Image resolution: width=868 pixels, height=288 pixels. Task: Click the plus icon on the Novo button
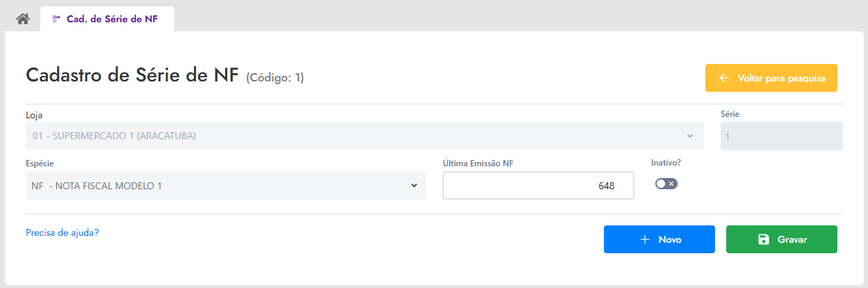(645, 239)
